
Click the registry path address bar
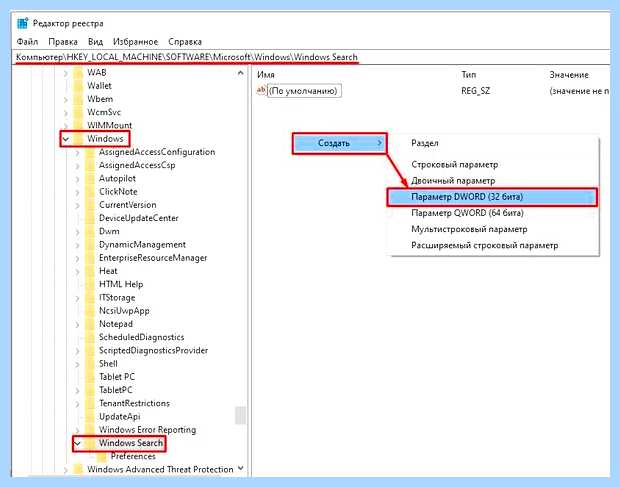(x=312, y=57)
